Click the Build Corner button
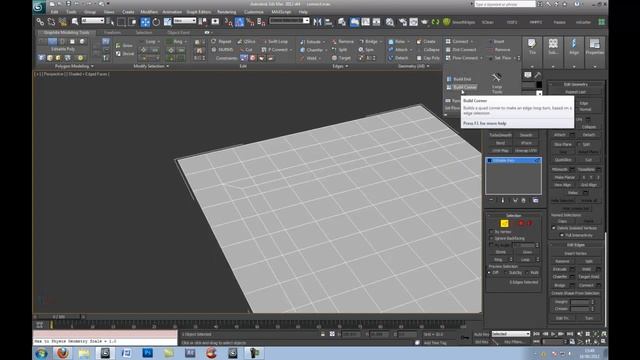 click(462, 87)
